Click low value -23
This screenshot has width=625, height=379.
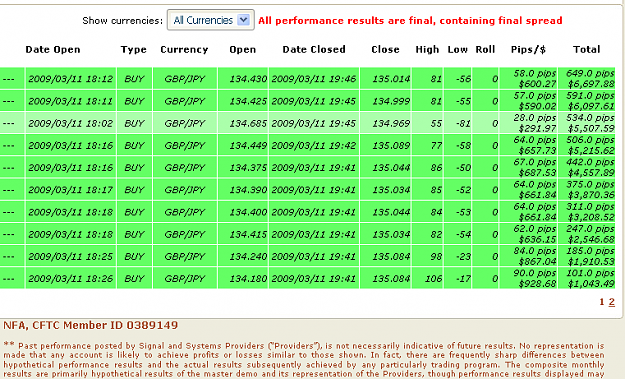tap(463, 256)
